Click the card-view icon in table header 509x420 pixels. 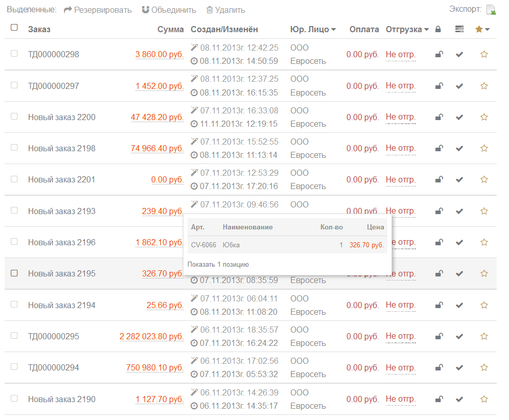coord(459,30)
